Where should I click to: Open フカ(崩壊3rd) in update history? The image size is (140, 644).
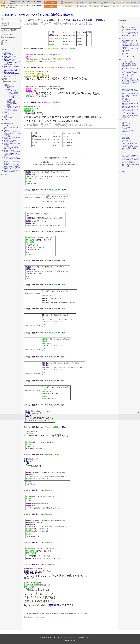(x=126, y=100)
